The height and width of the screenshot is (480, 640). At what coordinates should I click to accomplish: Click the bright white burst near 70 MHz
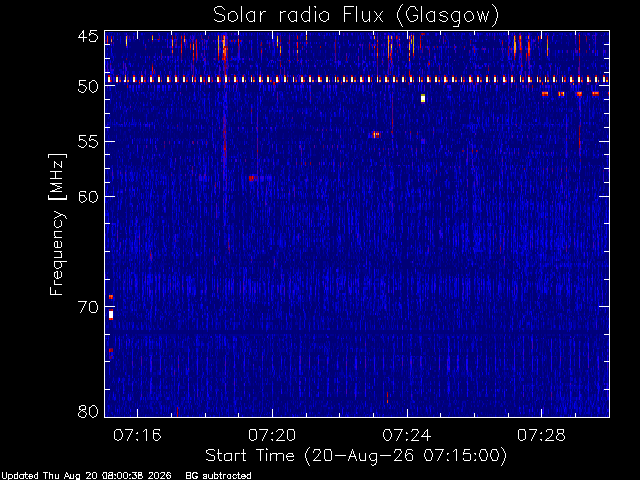[x=111, y=315]
